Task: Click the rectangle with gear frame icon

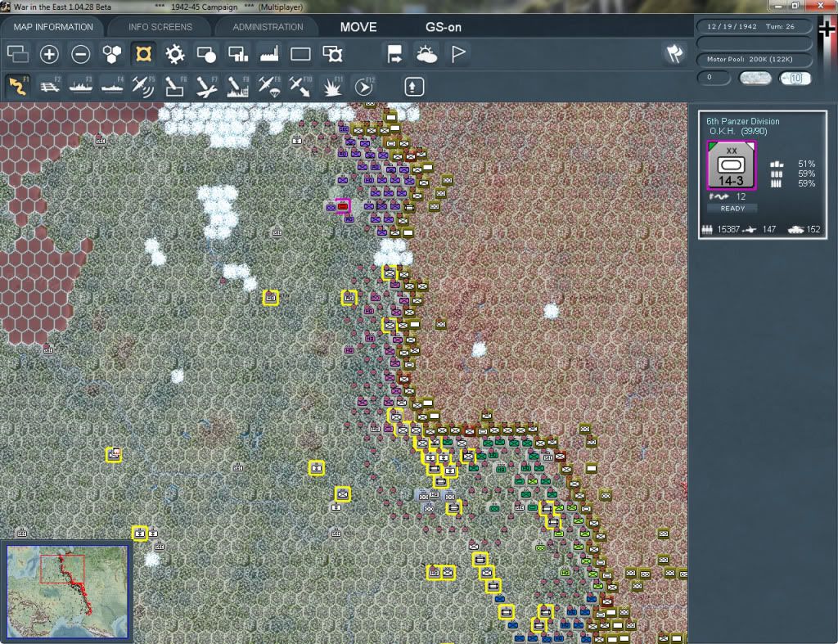Action: 332,54
